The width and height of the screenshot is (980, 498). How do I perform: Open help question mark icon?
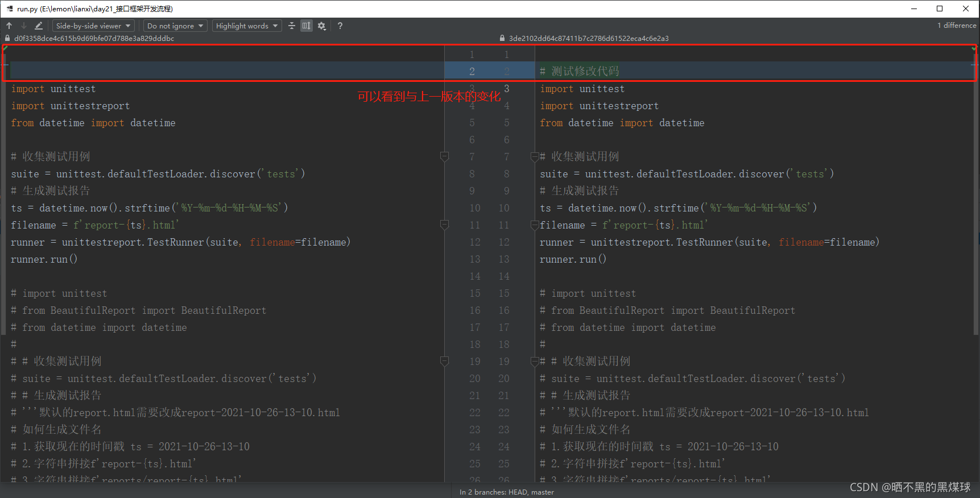[x=340, y=26]
